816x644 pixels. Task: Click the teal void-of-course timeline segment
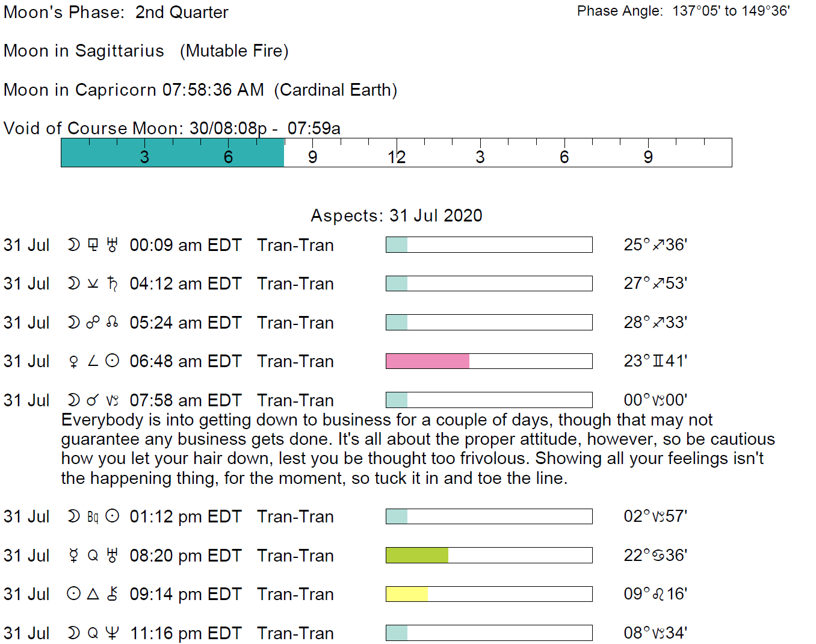[x=172, y=153]
